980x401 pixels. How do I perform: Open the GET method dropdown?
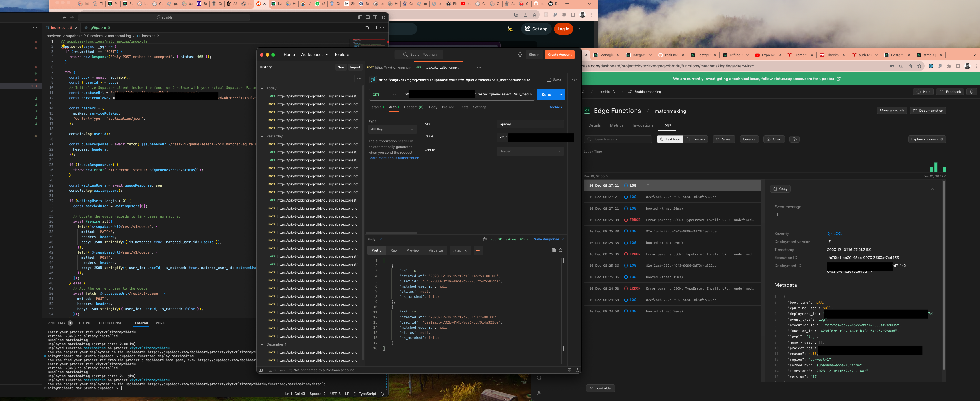point(384,95)
